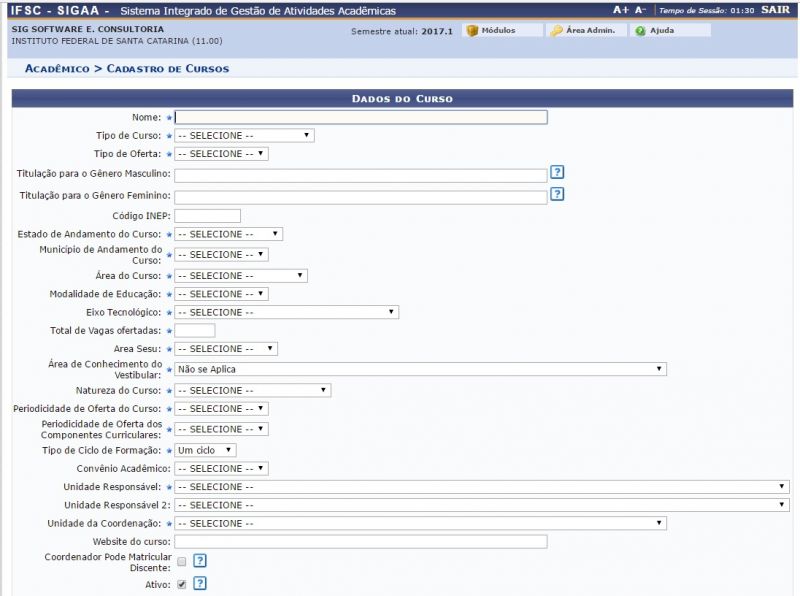Viewport: 800px width, 596px height.
Task: Click the Módulos box icon
Action: pyautogui.click(x=472, y=31)
